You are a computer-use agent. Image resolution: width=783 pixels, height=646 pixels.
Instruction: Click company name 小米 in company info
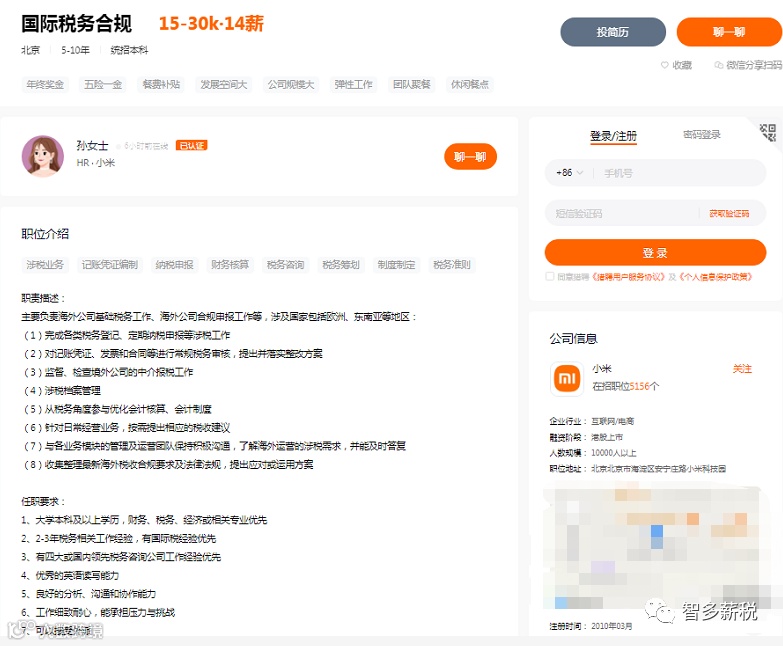pyautogui.click(x=602, y=368)
